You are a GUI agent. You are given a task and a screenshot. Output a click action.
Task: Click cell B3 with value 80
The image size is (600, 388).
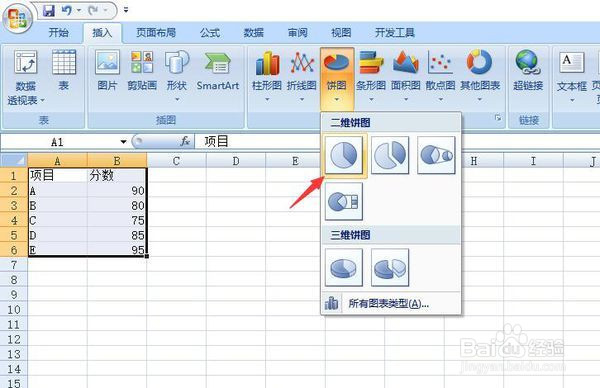[117, 205]
